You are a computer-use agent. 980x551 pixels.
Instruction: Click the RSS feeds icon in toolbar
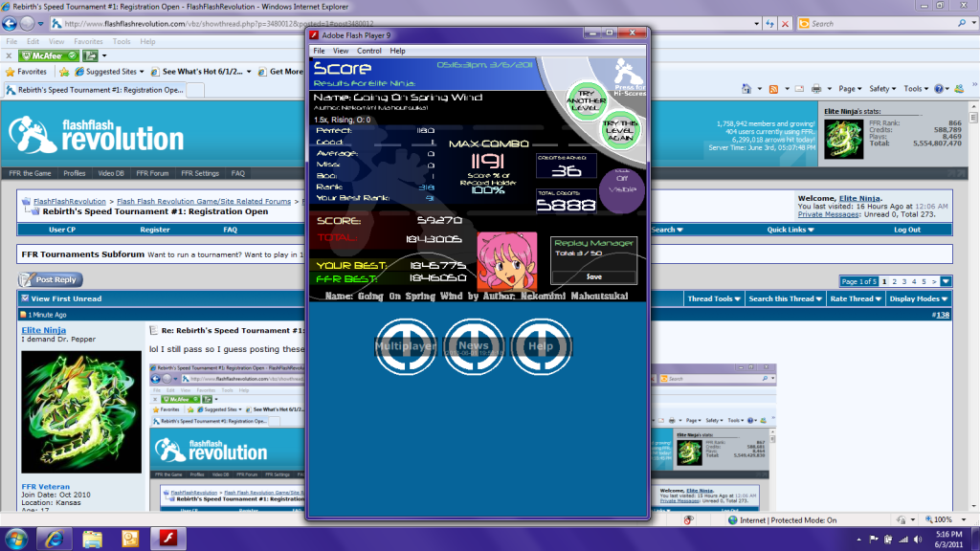[773, 89]
